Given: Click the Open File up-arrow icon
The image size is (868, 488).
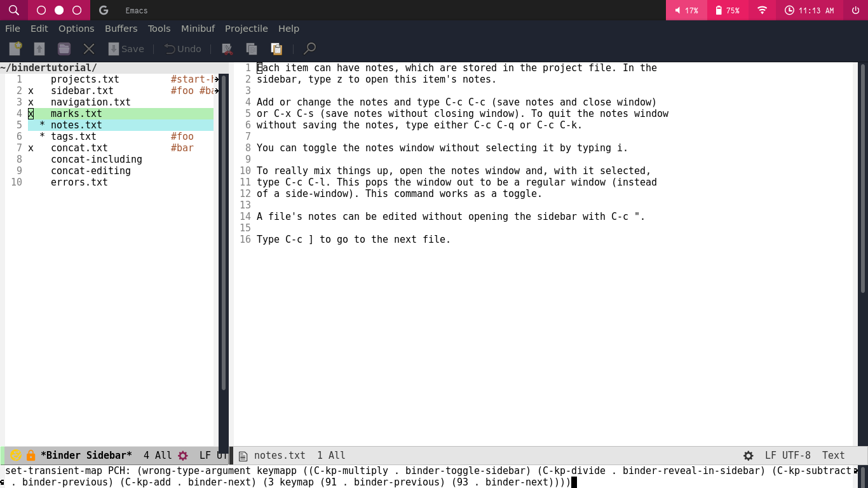Looking at the screenshot, I should click(39, 49).
